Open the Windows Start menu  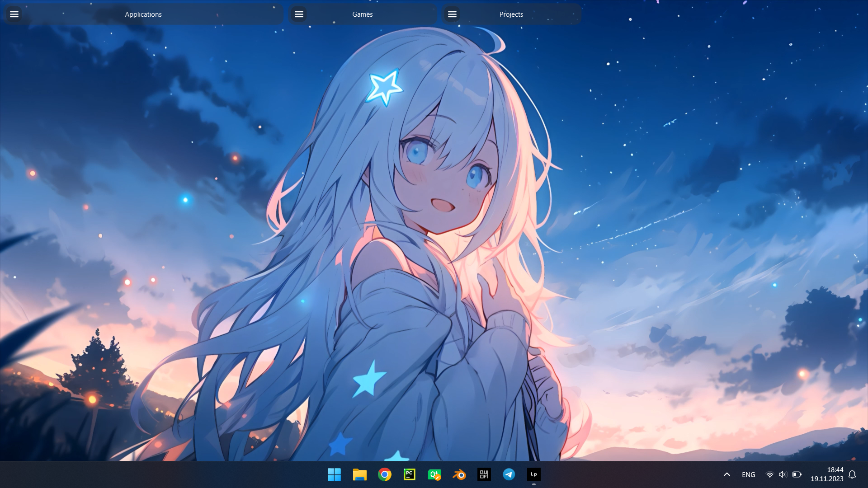(x=334, y=474)
